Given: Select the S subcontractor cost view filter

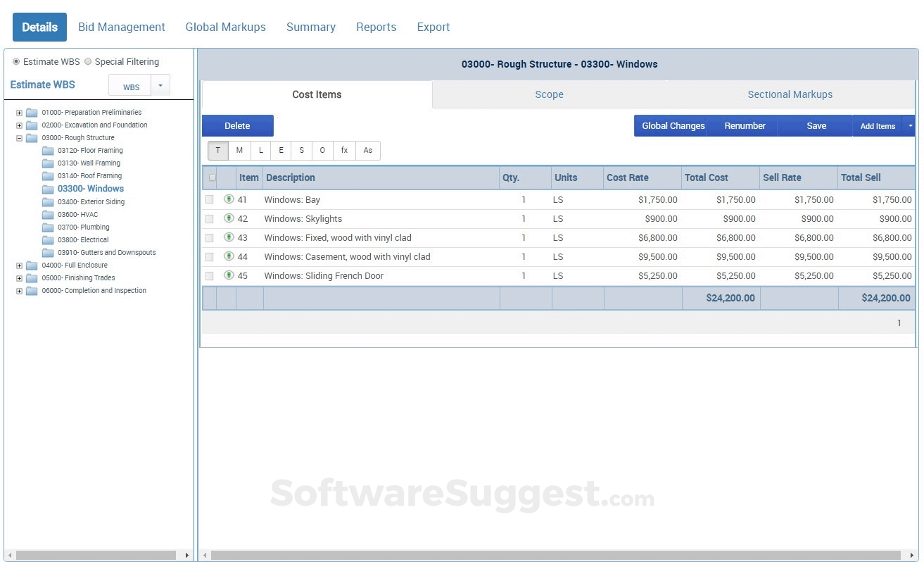Looking at the screenshot, I should click(301, 150).
